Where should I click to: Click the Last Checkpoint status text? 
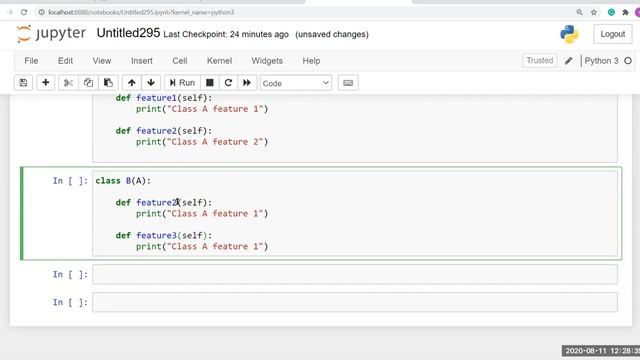pos(226,34)
